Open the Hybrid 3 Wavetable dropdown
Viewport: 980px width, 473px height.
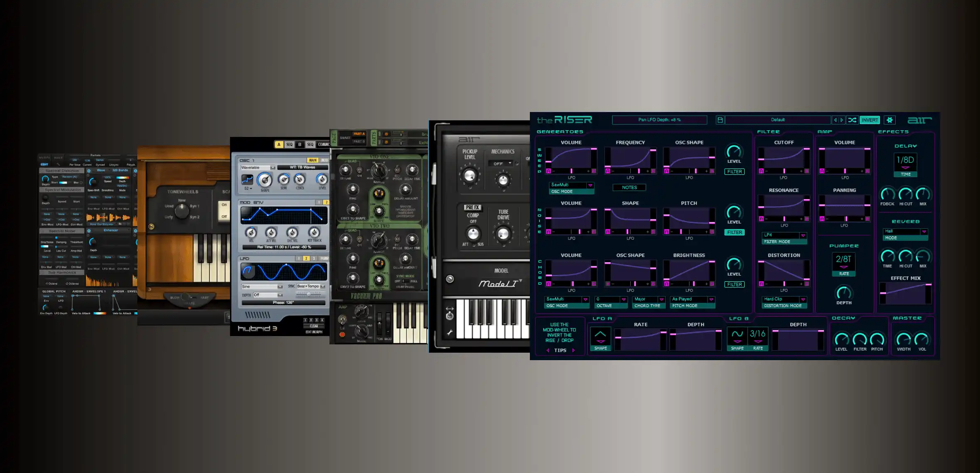click(272, 168)
